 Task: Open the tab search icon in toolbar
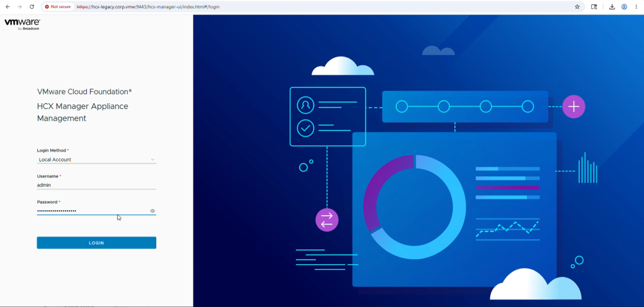coord(594,6)
